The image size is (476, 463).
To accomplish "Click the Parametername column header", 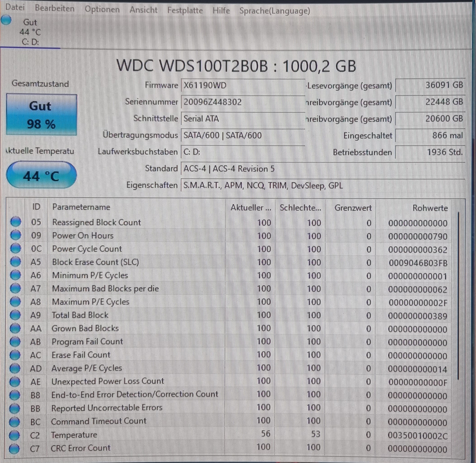I will pos(81,207).
